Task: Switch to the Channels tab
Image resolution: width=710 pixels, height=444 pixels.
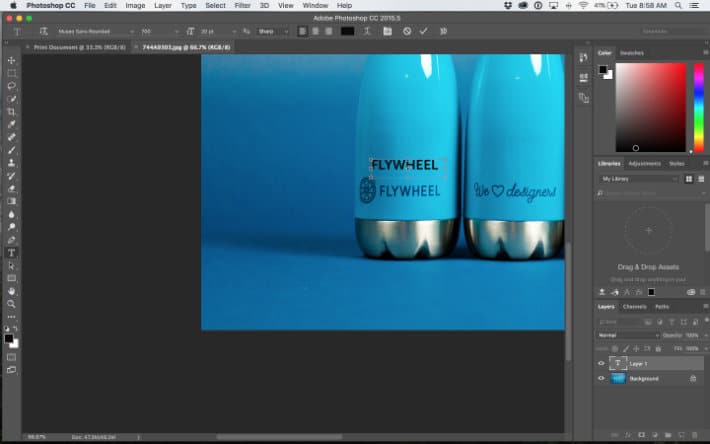Action: pyautogui.click(x=634, y=306)
